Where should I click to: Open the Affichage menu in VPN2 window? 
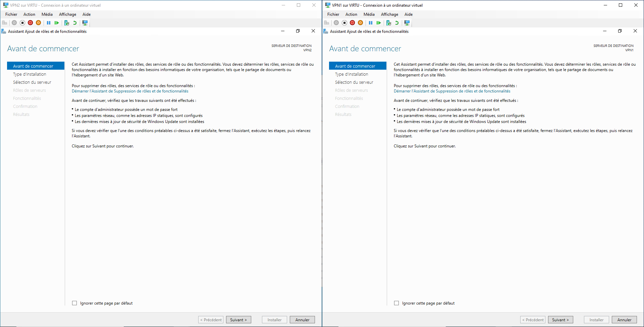(67, 14)
